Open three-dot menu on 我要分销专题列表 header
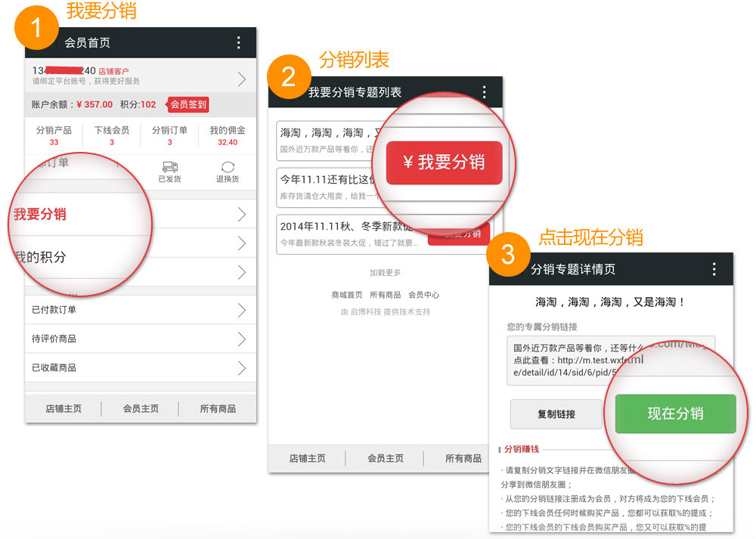 coord(485,92)
